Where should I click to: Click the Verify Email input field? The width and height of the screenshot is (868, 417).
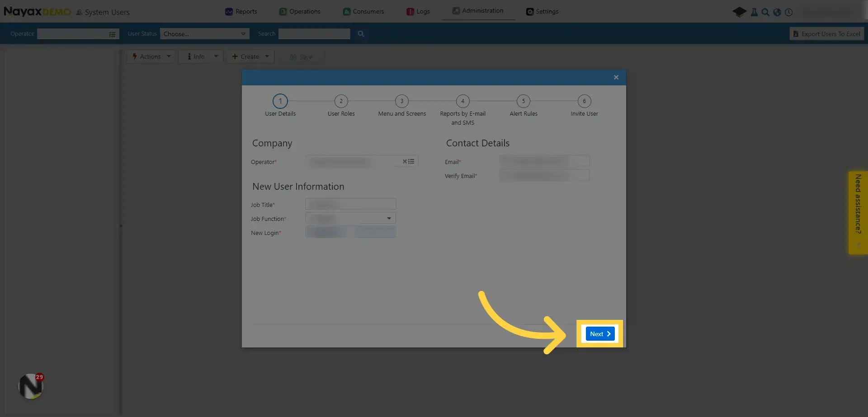tap(544, 175)
